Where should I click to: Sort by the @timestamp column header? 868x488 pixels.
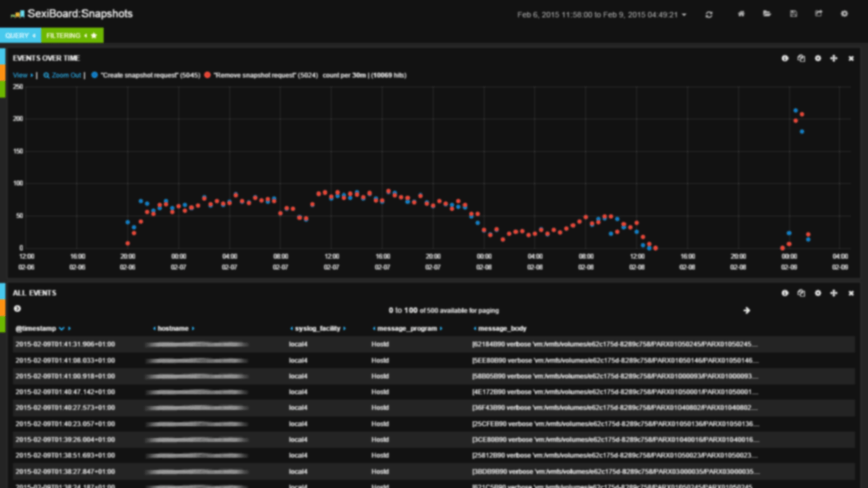tap(36, 329)
